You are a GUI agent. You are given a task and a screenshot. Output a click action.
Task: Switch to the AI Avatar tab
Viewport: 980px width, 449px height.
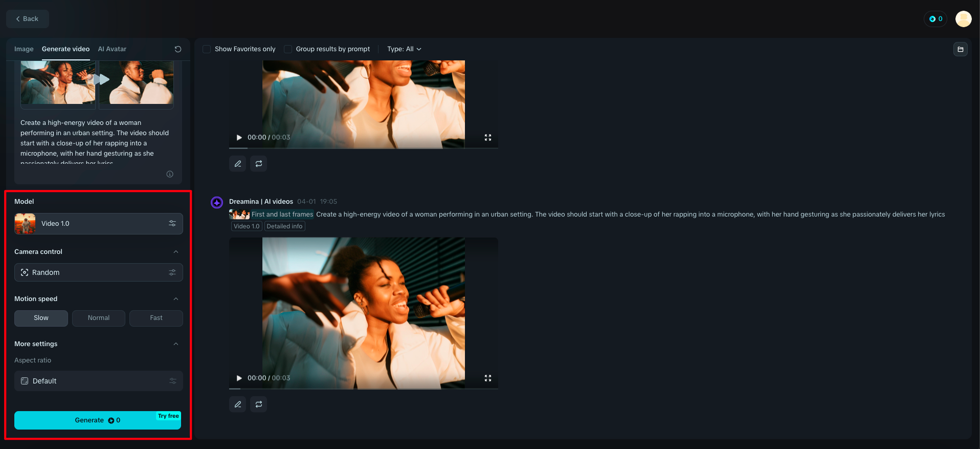pyautogui.click(x=112, y=49)
